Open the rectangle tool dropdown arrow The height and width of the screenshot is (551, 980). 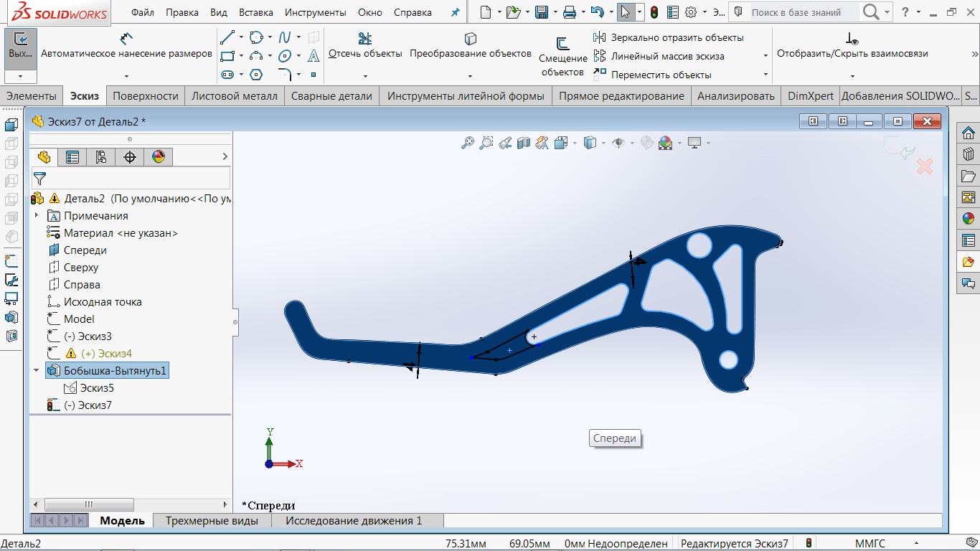(x=241, y=56)
